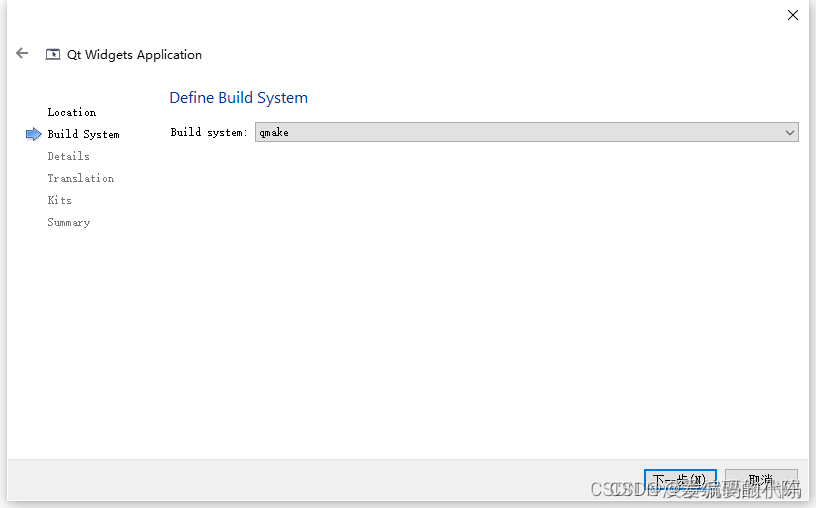Click the 取消 (Cancel) button

pyautogui.click(x=761, y=479)
